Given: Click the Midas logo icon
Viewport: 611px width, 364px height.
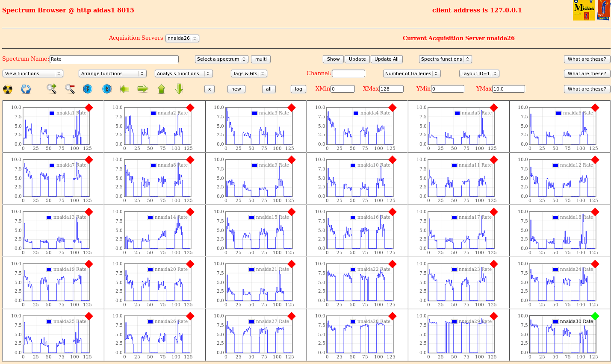Looking at the screenshot, I should pyautogui.click(x=584, y=10).
